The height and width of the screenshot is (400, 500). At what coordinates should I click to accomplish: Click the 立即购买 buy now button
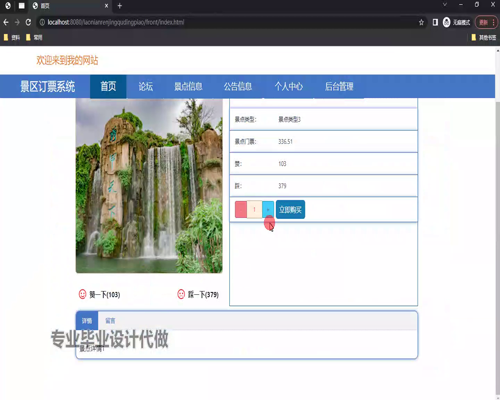point(290,209)
